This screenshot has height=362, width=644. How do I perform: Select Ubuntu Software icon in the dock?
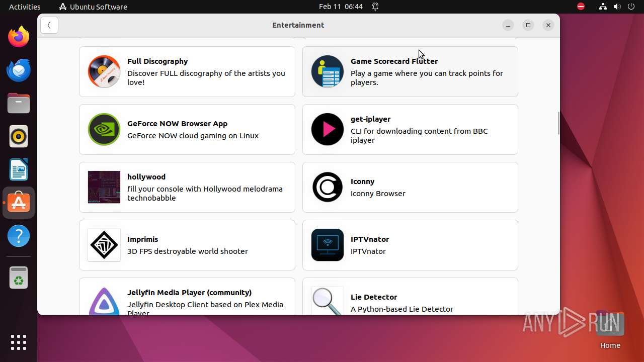19,203
